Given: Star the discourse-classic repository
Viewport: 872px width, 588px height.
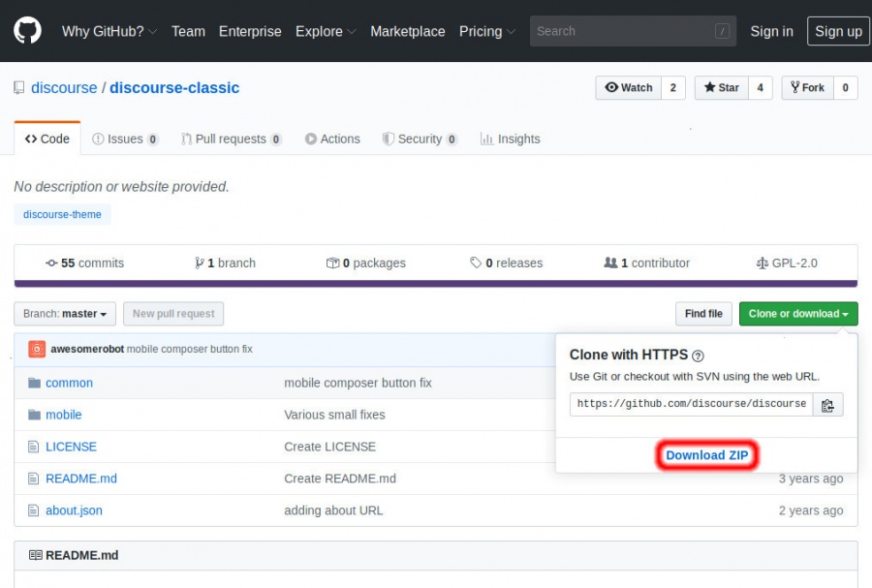Looking at the screenshot, I should click(721, 88).
